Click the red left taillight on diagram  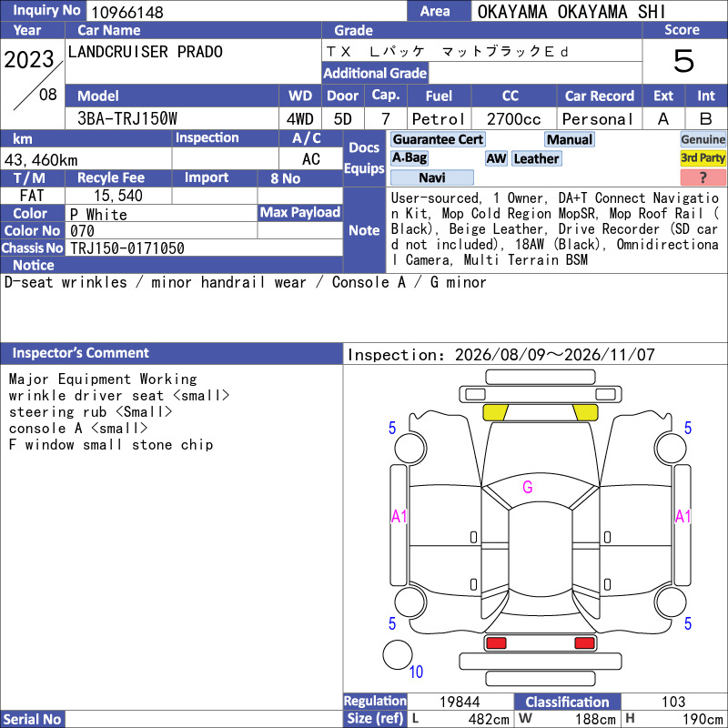[495, 643]
